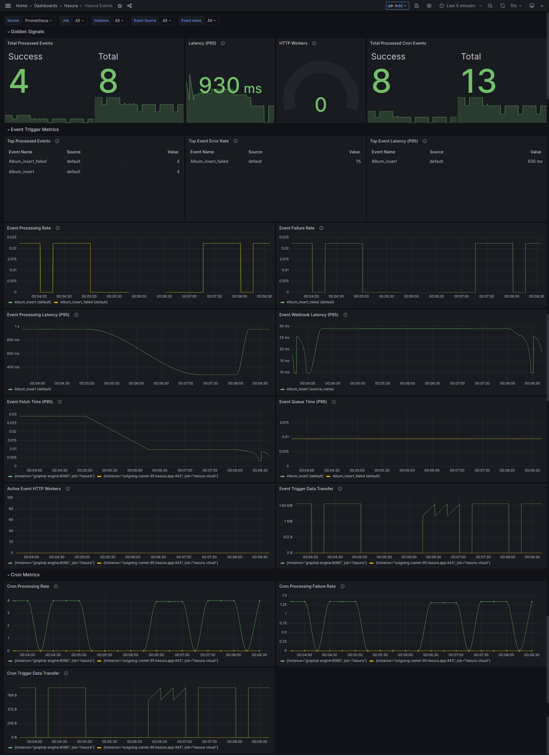Show info icon for Event Processing Latency (P95)
The width and height of the screenshot is (549, 756).
[x=76, y=315]
